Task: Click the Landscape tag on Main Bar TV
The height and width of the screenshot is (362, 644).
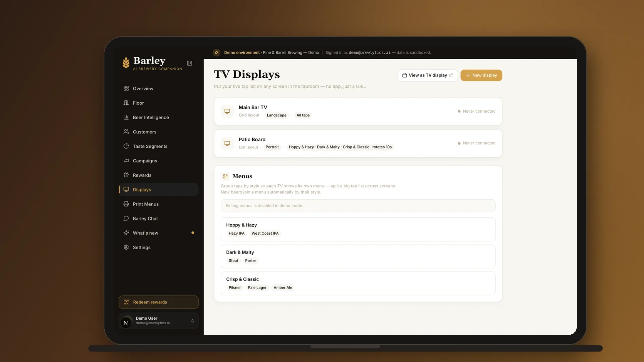Action: pos(277,115)
